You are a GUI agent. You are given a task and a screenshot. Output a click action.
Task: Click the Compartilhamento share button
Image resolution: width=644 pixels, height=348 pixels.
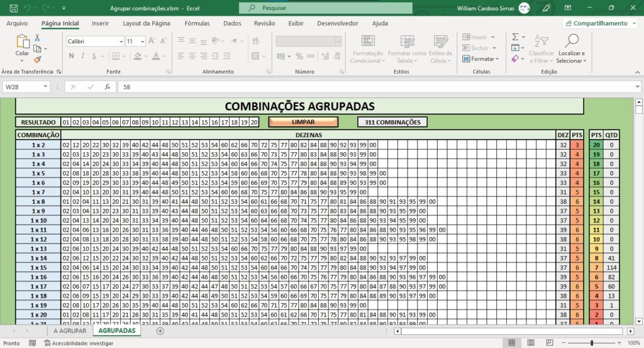[x=599, y=23]
